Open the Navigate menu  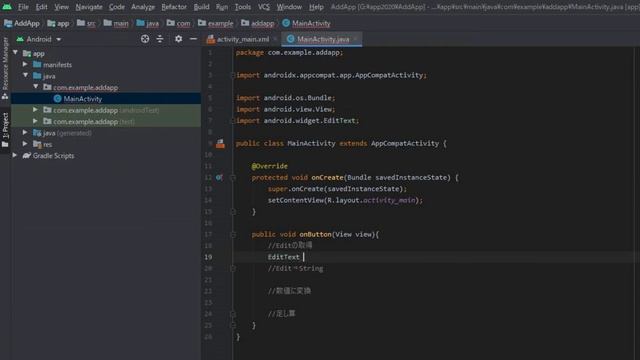[x=89, y=7]
